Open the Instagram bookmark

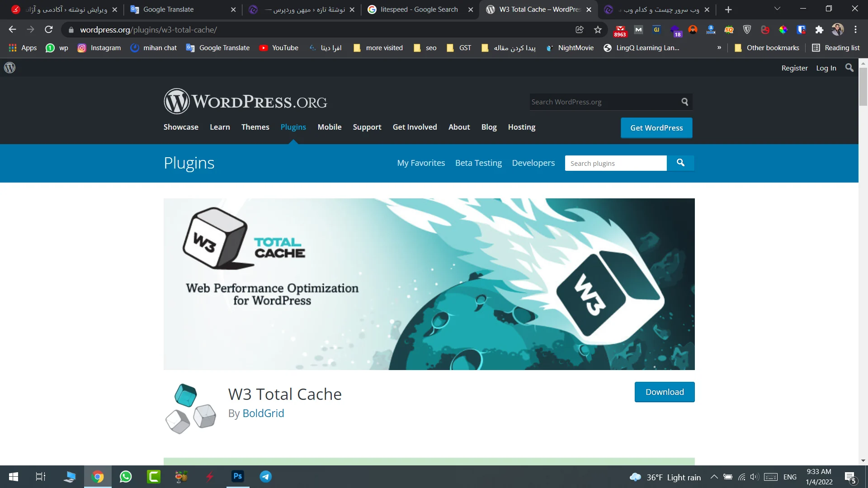click(x=99, y=48)
